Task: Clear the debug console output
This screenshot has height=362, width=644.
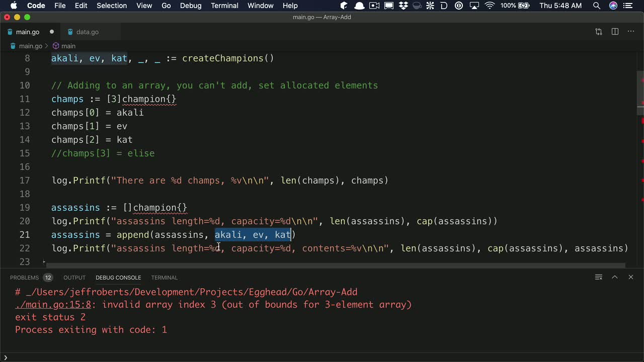Action: pos(599,277)
